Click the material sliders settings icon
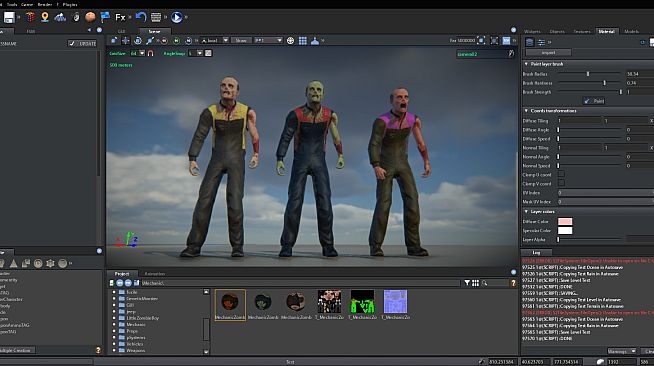This screenshot has height=366, width=654. tap(541, 42)
